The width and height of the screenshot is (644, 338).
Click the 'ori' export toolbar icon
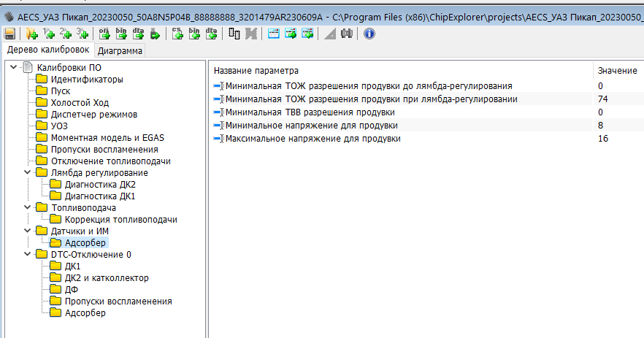pos(104,34)
